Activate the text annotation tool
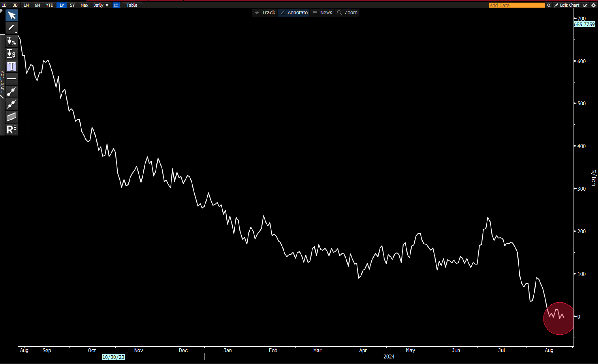The width and height of the screenshot is (598, 364). (x=11, y=66)
